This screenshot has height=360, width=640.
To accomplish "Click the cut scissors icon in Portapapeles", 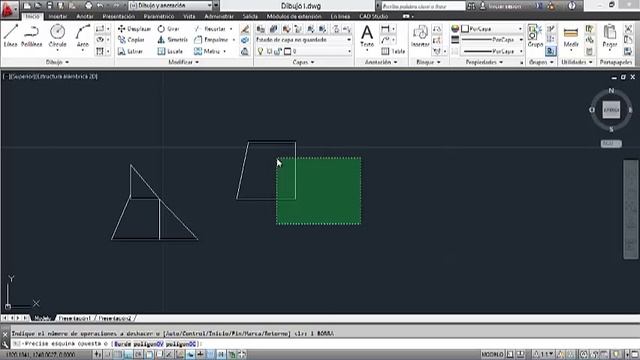I will point(629,29).
